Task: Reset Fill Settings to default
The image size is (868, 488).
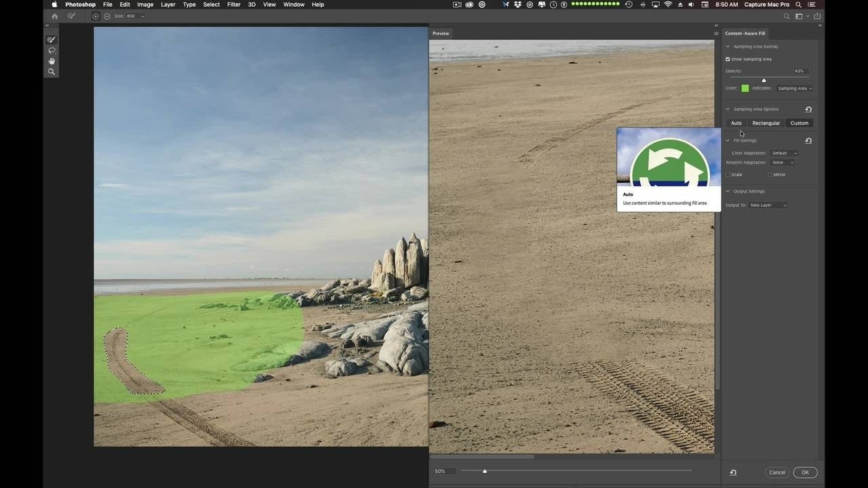Action: pyautogui.click(x=808, y=141)
